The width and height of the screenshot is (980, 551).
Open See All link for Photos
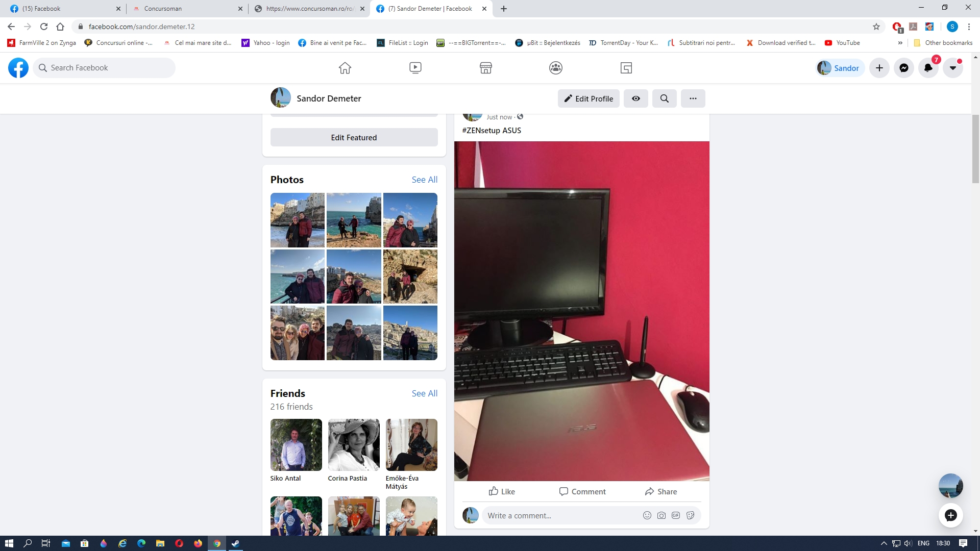pyautogui.click(x=424, y=180)
